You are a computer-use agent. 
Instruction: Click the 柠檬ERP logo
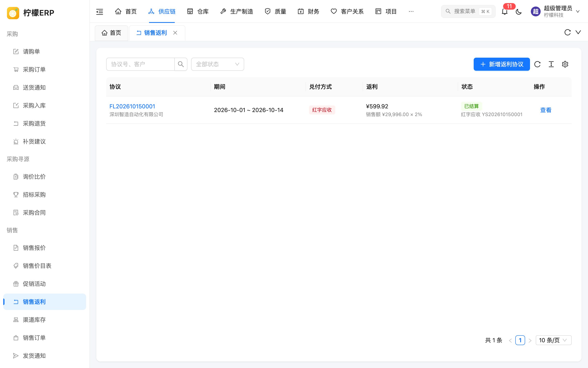coord(31,13)
